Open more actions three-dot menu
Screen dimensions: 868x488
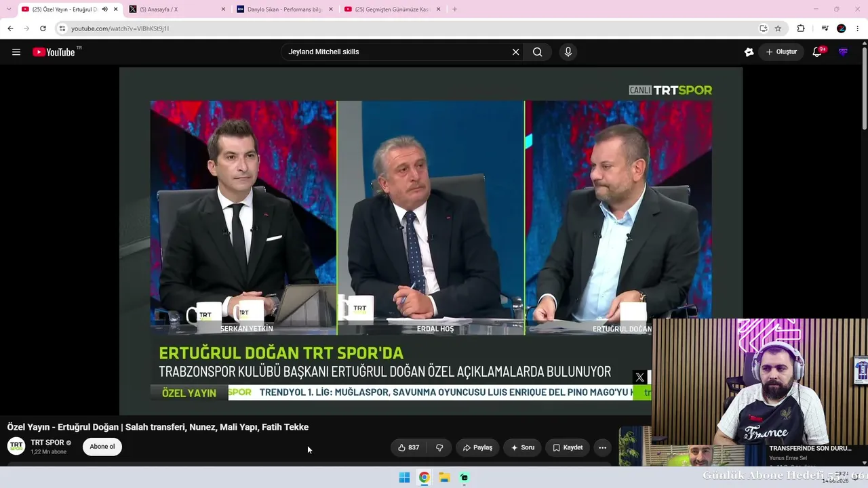point(602,447)
